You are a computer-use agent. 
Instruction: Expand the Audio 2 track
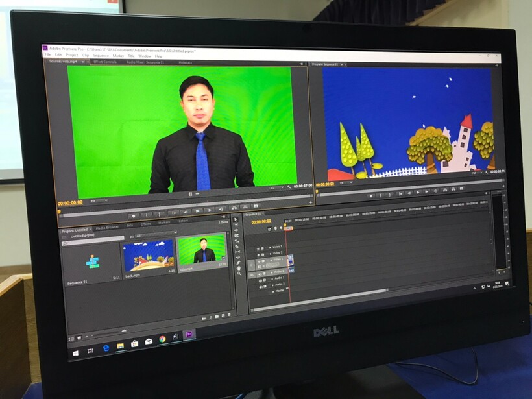click(272, 279)
